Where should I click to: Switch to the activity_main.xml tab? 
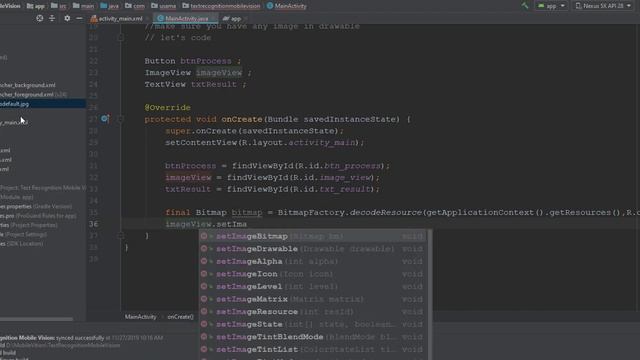point(117,18)
